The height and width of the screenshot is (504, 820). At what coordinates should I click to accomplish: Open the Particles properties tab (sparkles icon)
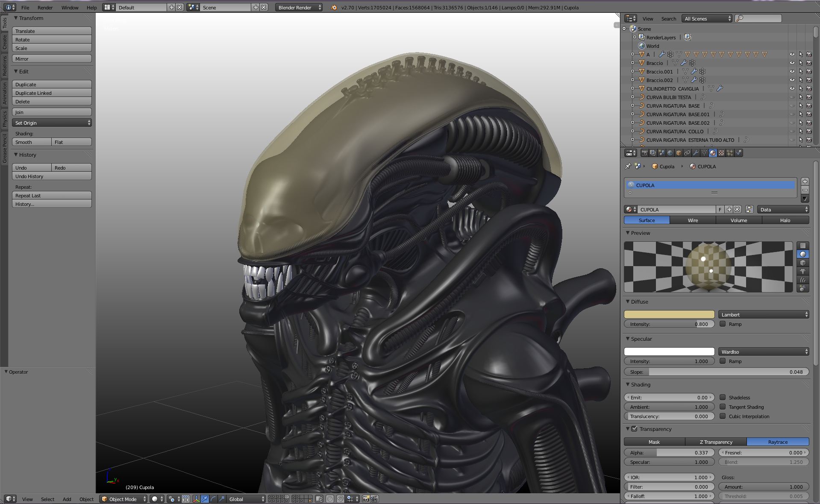(730, 153)
